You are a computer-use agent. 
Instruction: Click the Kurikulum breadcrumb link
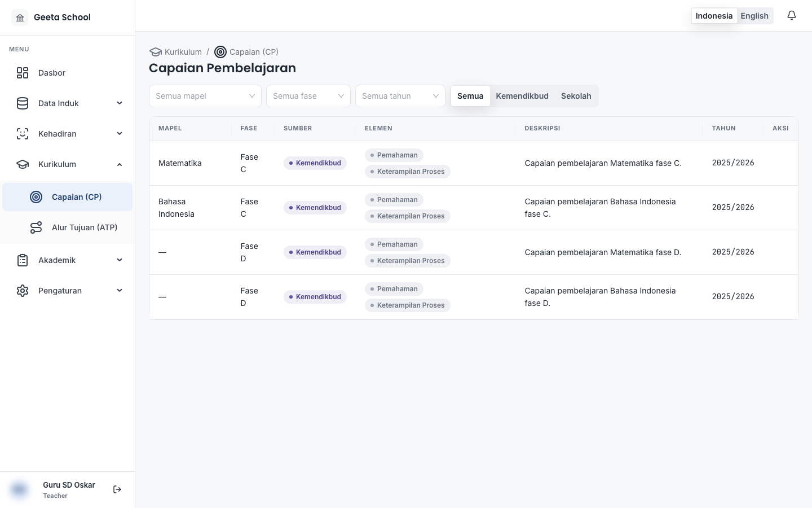(183, 52)
